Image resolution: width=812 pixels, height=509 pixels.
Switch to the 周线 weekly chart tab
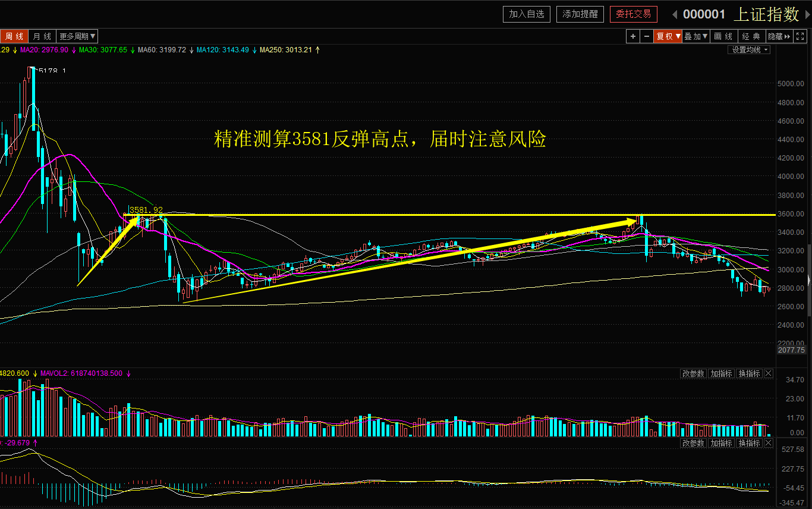click(x=14, y=36)
